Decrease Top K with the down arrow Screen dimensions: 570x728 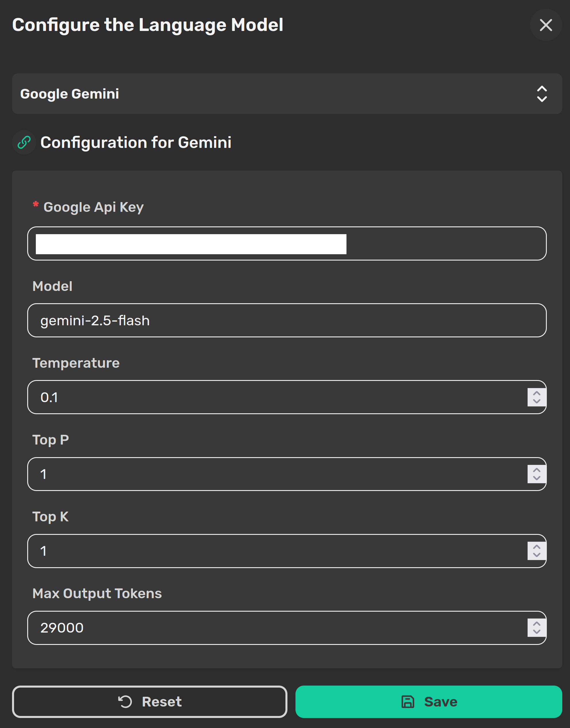(x=537, y=555)
